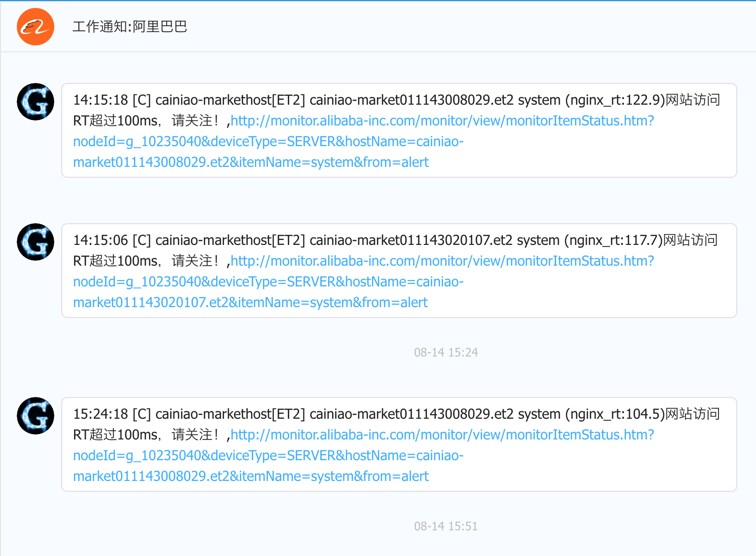Click sender avatar of the 15:24:18 alert

pyautogui.click(x=36, y=416)
